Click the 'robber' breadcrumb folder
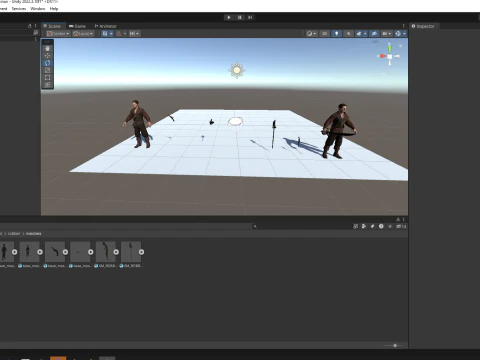 pos(14,234)
